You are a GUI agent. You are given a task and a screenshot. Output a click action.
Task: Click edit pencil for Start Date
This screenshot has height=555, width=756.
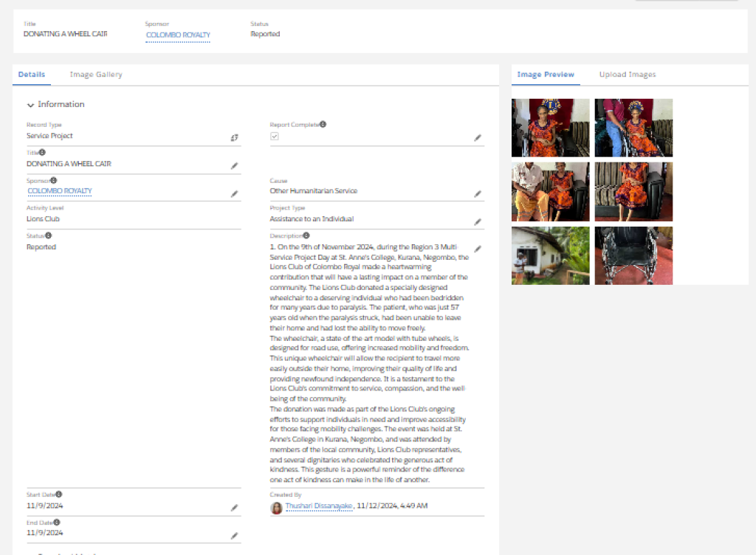234,508
